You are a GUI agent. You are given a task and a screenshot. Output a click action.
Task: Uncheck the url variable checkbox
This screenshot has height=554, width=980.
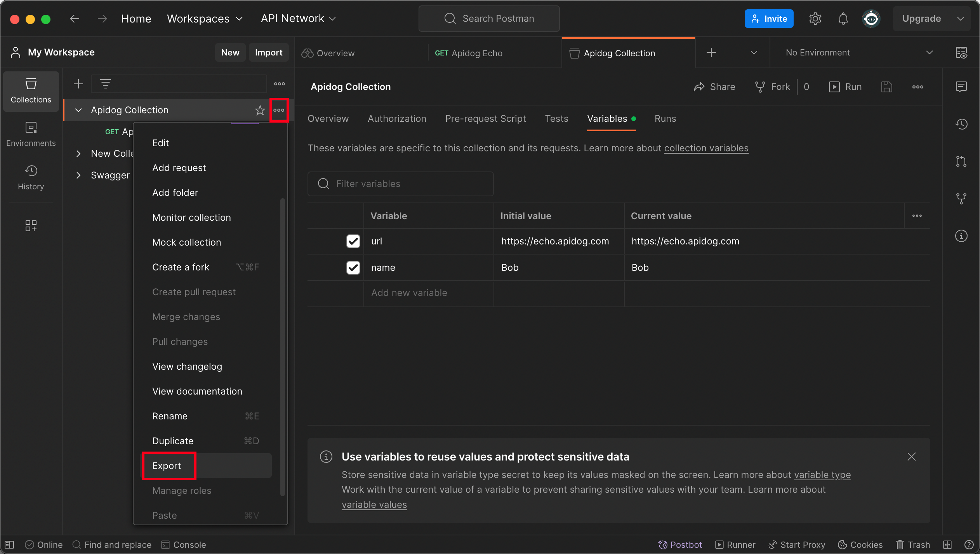353,241
